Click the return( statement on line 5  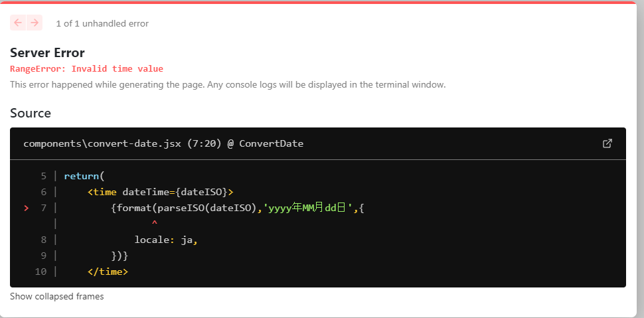(x=84, y=176)
